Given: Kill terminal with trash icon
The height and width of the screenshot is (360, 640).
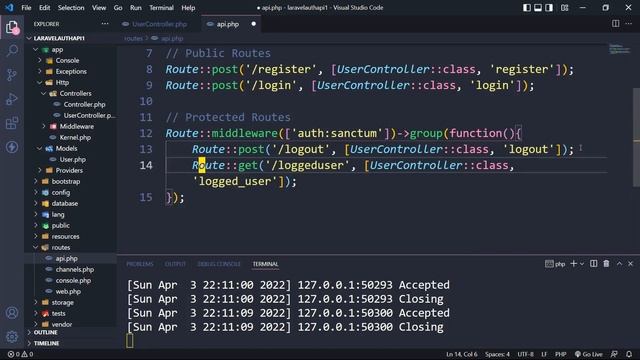Looking at the screenshot, I should (x=607, y=264).
